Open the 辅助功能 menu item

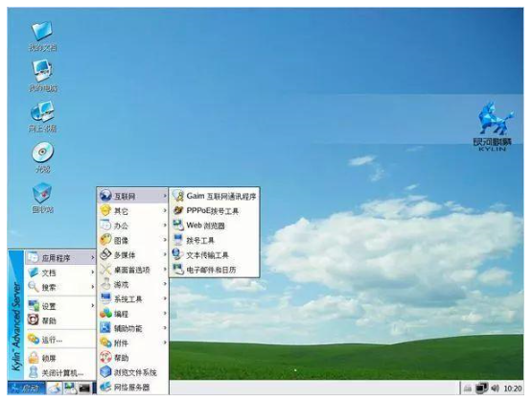[x=132, y=328]
